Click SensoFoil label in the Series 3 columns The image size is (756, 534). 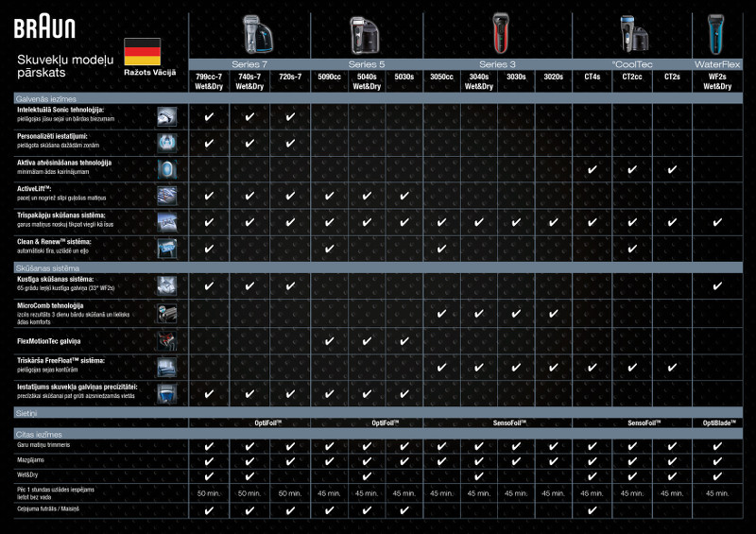coord(509,423)
